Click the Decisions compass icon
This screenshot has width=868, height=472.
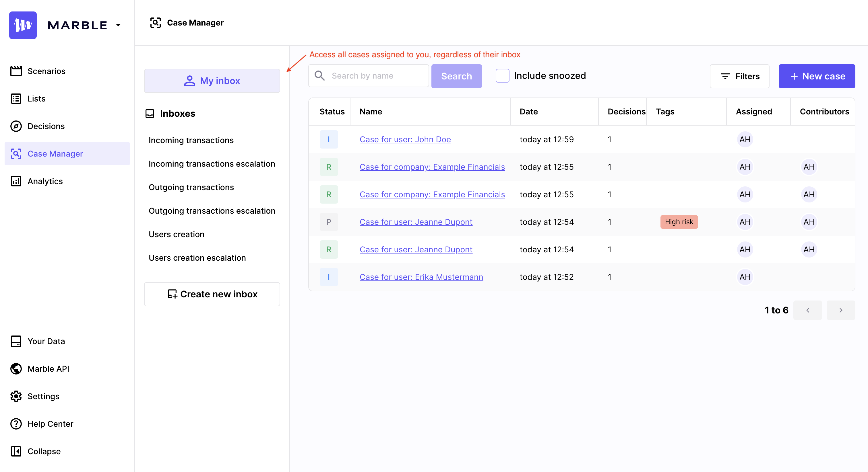click(16, 126)
